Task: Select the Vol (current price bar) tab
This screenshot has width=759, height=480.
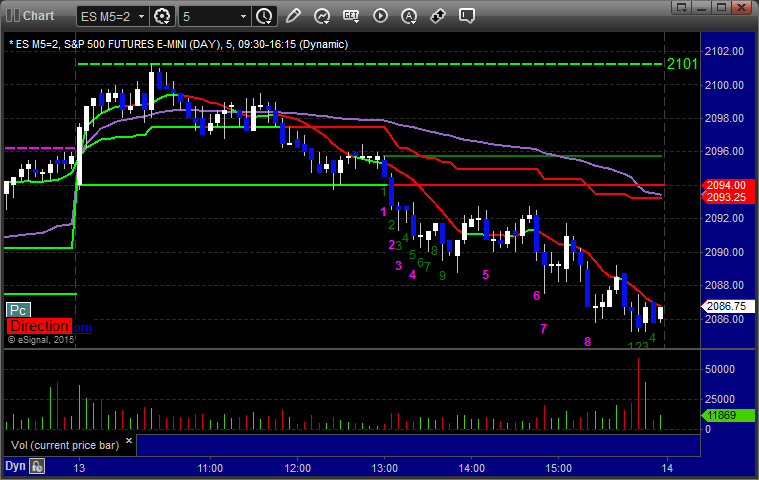Action: [x=65, y=445]
